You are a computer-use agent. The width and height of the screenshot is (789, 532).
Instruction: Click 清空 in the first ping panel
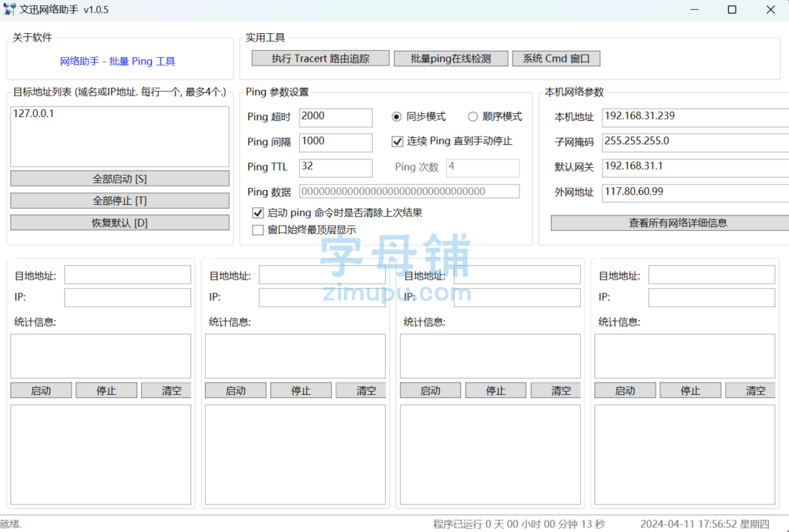[166, 390]
